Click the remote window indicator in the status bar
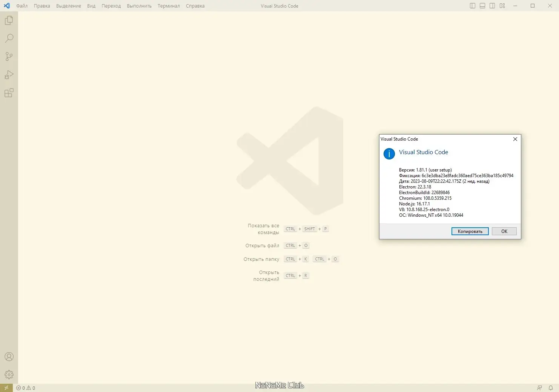The width and height of the screenshot is (559, 392). click(x=5, y=387)
